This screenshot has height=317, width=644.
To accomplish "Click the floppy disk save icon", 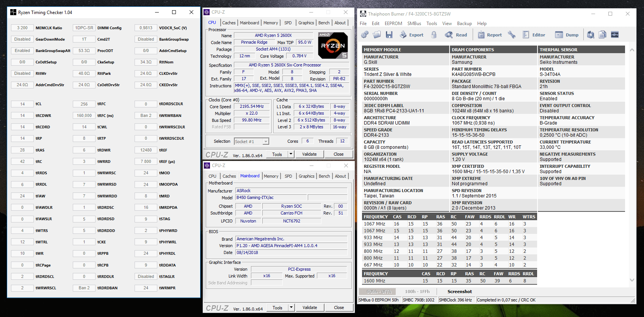I will 389,35.
